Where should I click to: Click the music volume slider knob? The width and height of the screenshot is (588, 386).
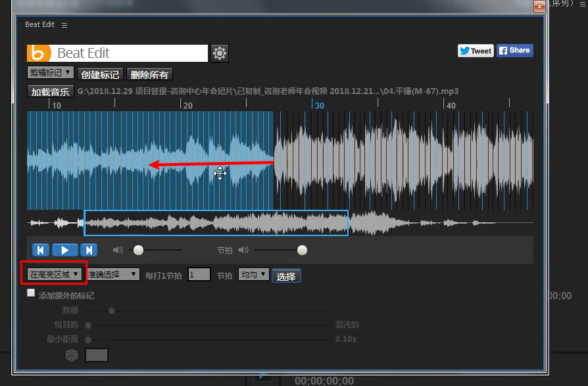(x=138, y=250)
